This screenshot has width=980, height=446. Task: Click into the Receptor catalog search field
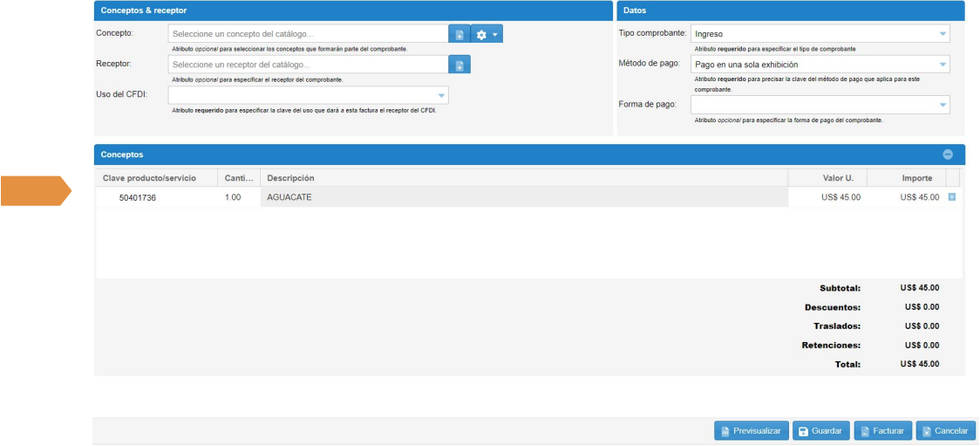point(309,65)
